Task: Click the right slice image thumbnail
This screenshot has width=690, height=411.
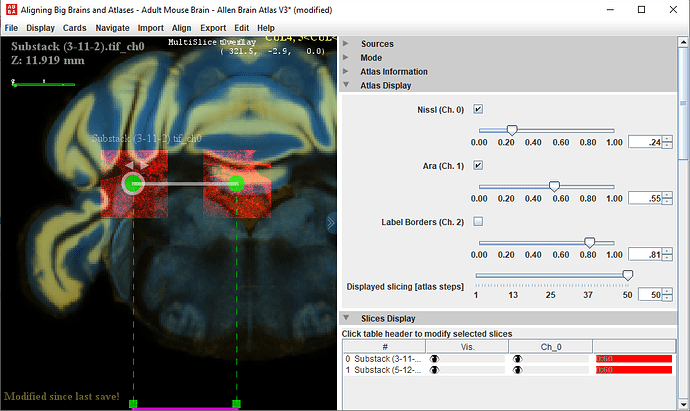Action: [237, 184]
